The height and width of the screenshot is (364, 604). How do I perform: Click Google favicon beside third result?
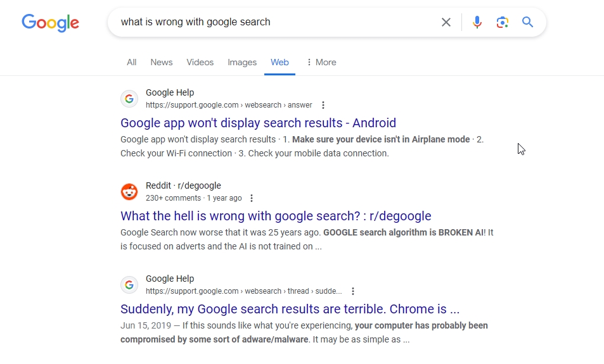129,285
